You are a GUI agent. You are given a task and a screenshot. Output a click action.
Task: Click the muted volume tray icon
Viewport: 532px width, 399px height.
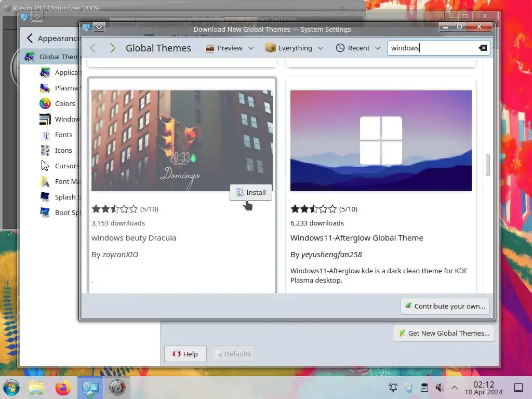(x=440, y=388)
